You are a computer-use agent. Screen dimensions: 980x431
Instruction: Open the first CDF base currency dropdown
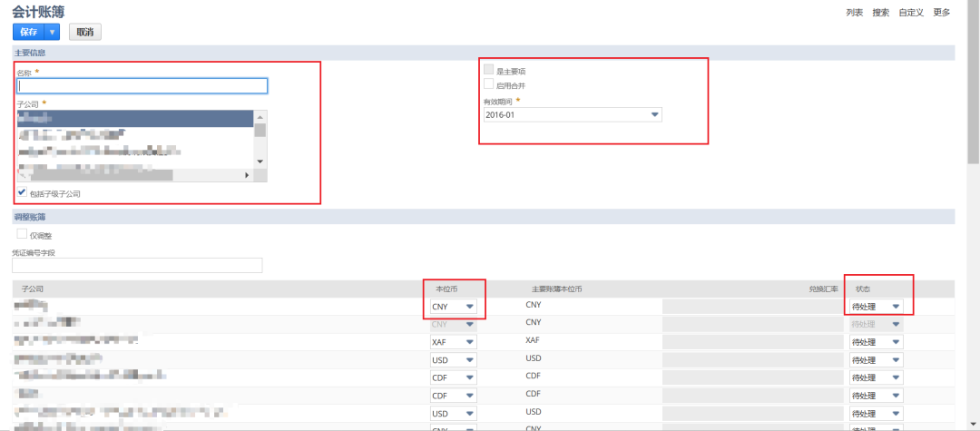pyautogui.click(x=453, y=377)
